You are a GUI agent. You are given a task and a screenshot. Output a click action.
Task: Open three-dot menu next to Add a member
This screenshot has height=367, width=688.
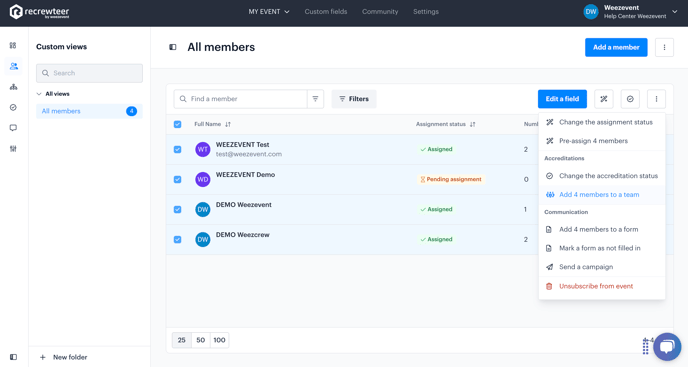tap(664, 47)
